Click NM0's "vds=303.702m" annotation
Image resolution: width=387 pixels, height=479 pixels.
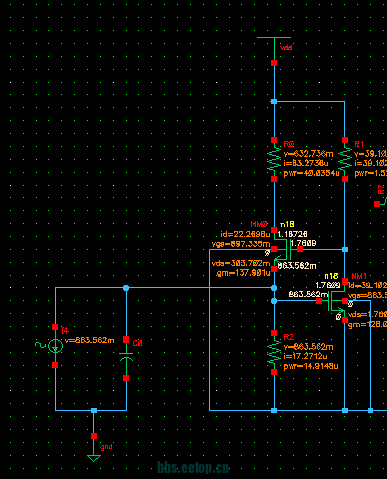[241, 264]
